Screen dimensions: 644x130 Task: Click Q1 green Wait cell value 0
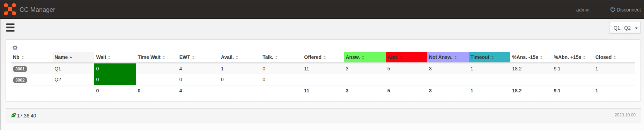click(115, 69)
